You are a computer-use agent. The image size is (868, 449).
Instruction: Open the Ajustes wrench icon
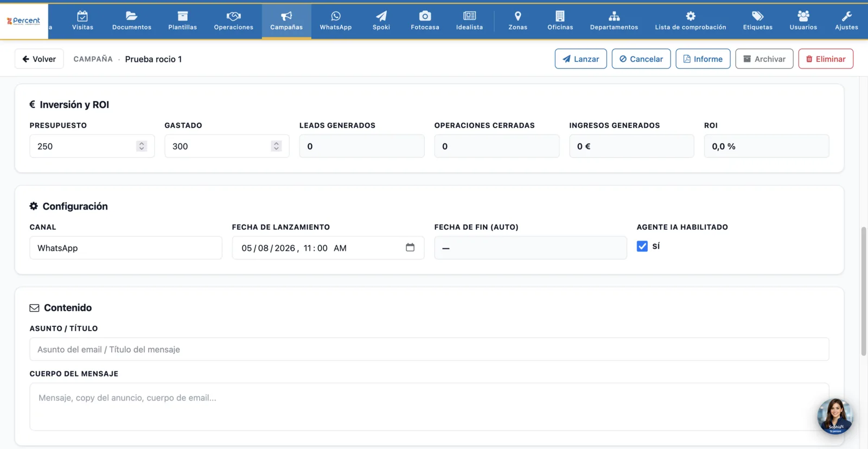tap(846, 16)
